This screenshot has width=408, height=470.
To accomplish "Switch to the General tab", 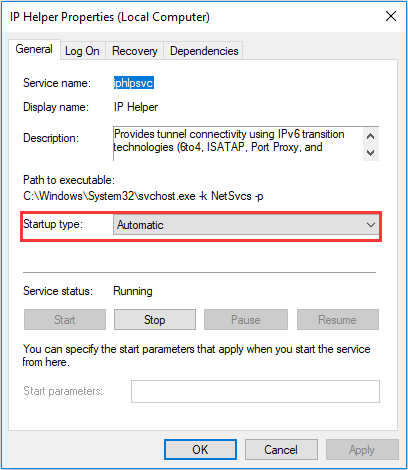I will pos(34,49).
